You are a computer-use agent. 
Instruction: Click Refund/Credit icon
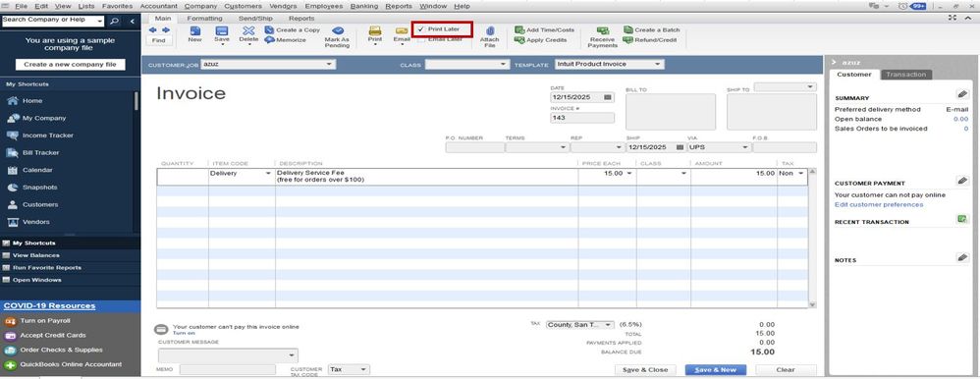[628, 39]
